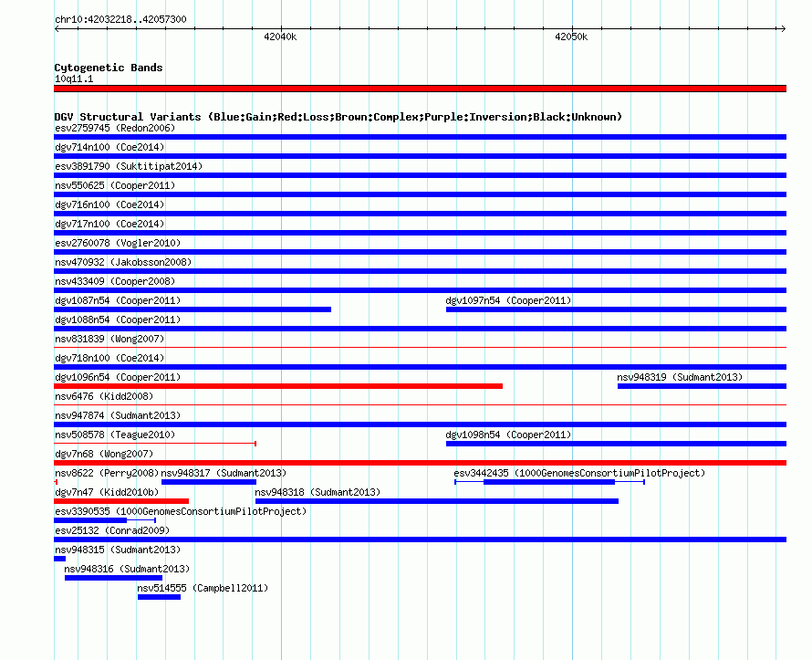Click nsv6476 (Kidd2008) label

104,396
